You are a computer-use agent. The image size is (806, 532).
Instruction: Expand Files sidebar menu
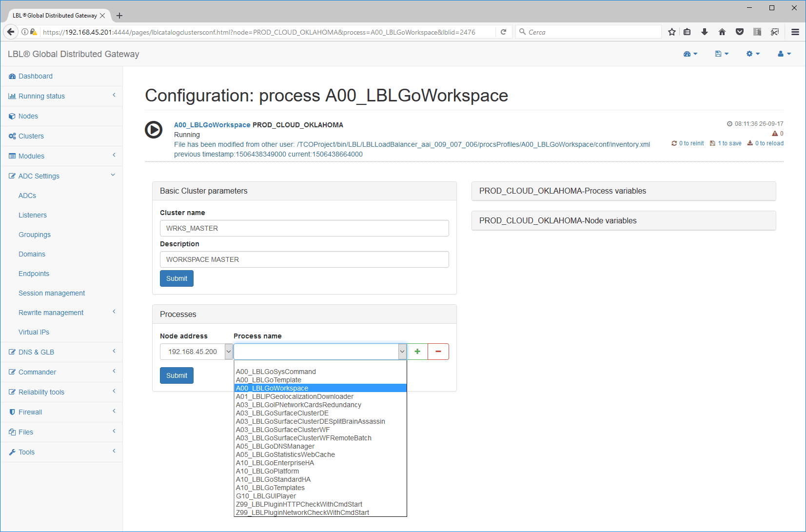click(61, 432)
